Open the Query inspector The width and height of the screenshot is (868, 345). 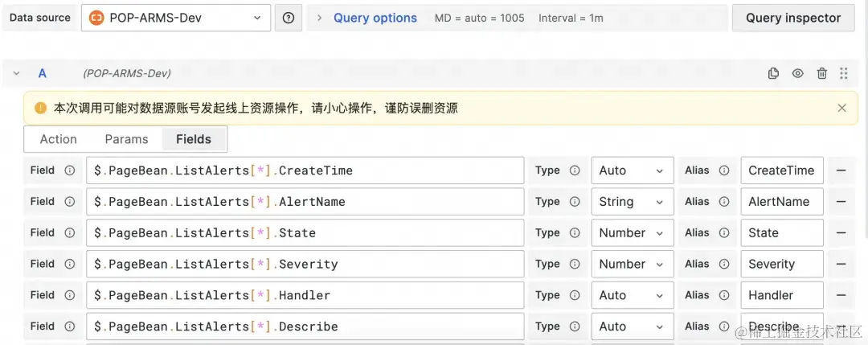click(792, 18)
